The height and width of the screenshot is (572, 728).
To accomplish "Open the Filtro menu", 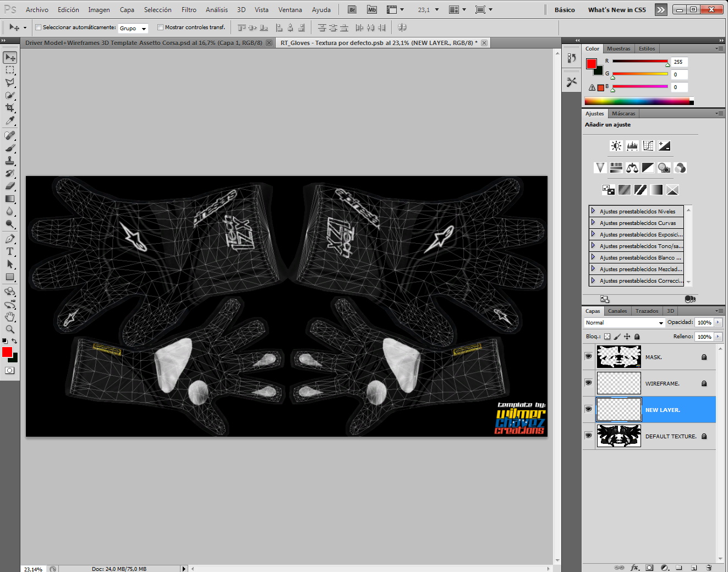I will [189, 10].
